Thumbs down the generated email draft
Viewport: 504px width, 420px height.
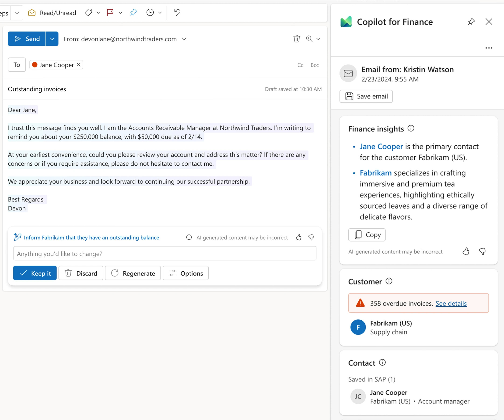311,237
